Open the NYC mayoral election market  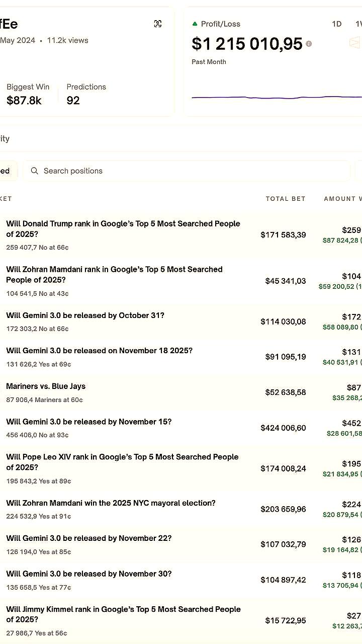110,503
